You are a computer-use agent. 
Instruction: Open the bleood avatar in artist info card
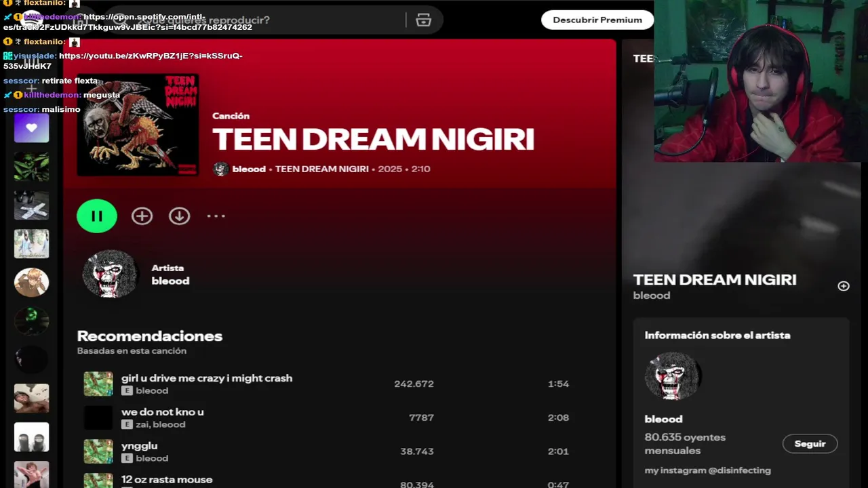tap(673, 375)
